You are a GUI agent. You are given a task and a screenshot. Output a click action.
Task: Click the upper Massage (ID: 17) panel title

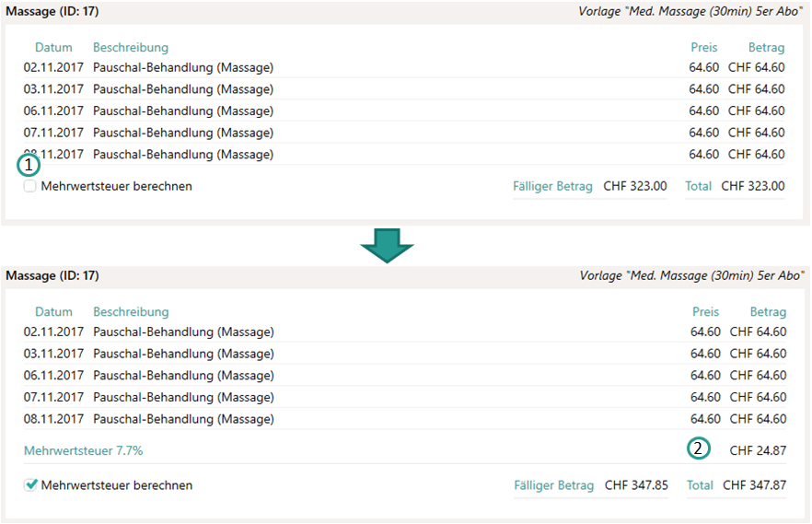(x=52, y=12)
